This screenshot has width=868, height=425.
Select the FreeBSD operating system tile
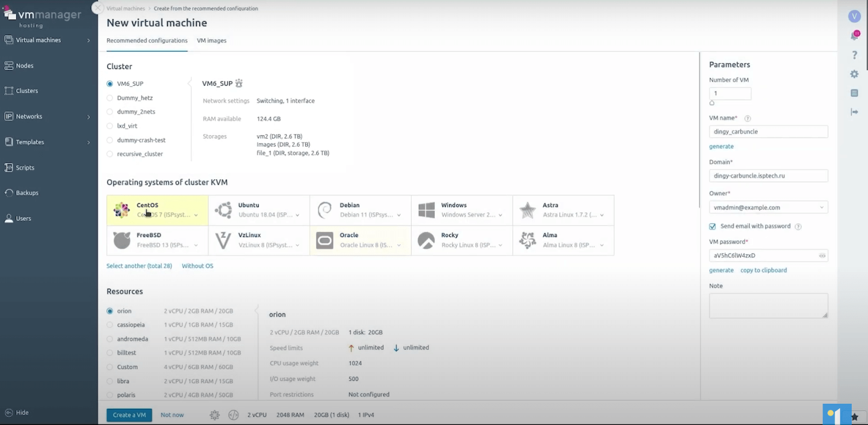click(x=157, y=240)
